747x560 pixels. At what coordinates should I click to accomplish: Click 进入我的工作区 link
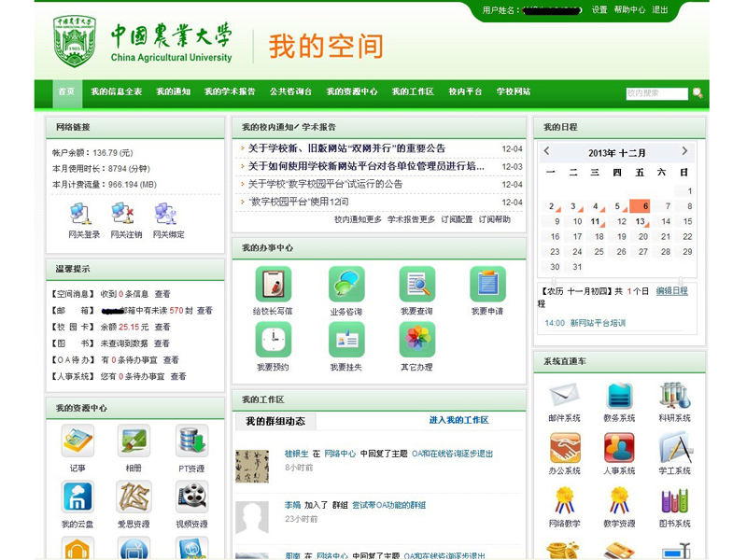pos(458,420)
